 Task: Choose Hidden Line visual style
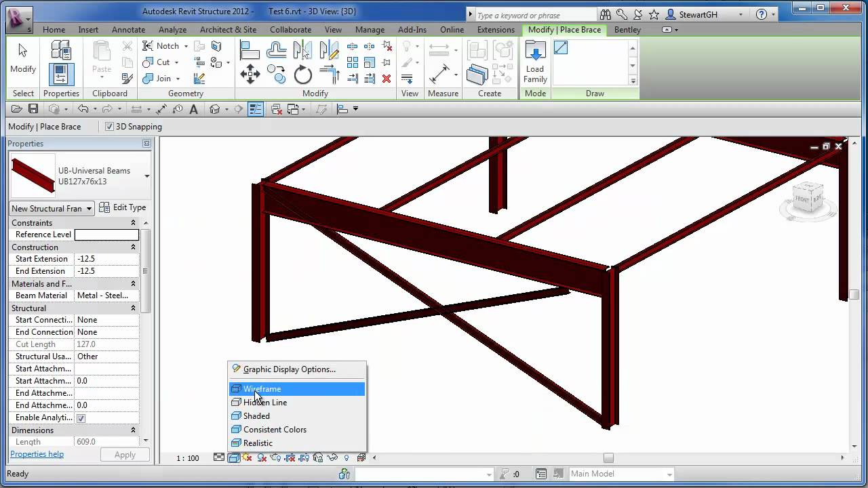[297, 403]
